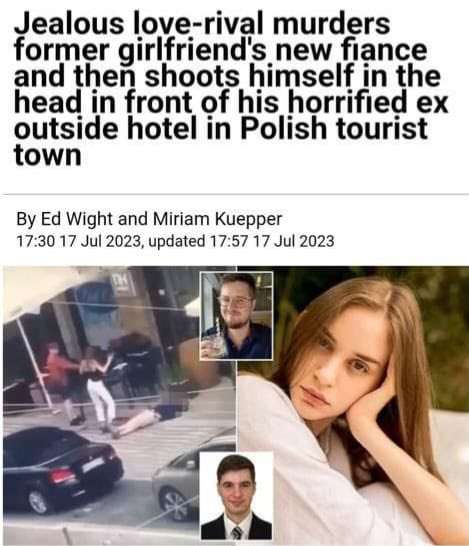Click the inset photo of man in suit
The width and height of the screenshot is (469, 546).
[x=236, y=496]
